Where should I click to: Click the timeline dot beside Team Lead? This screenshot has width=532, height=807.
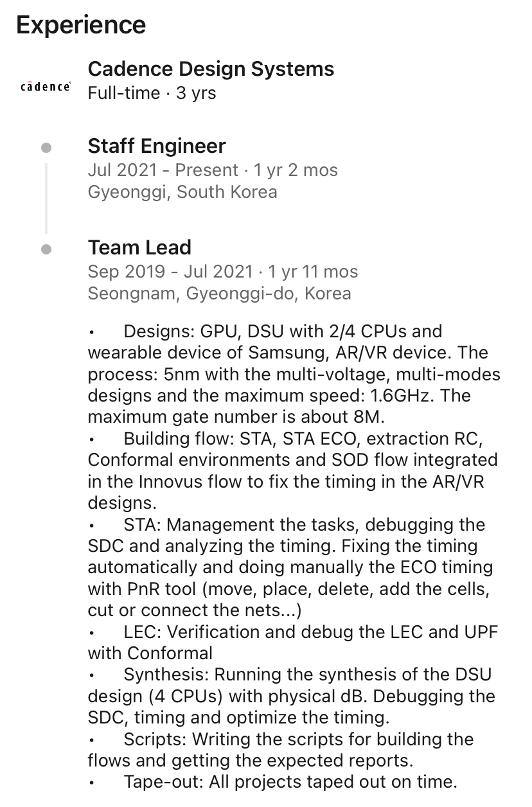46,249
